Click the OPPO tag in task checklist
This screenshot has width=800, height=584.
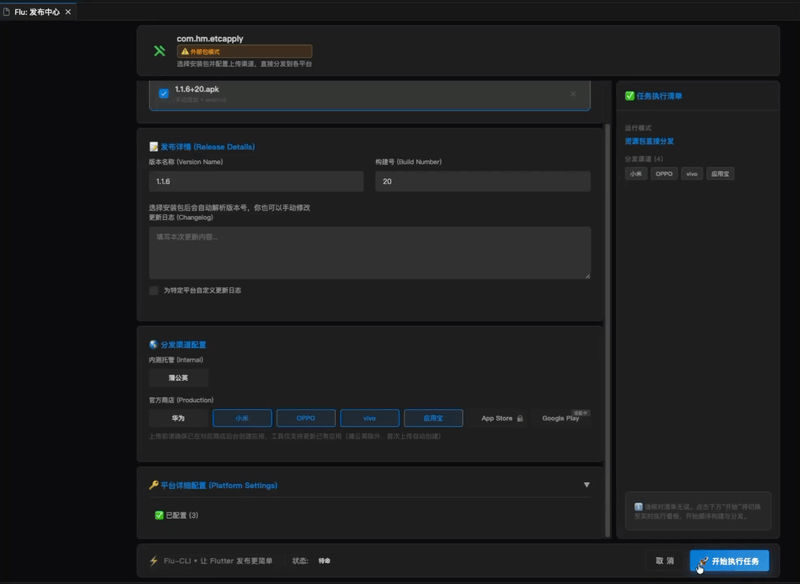point(664,174)
